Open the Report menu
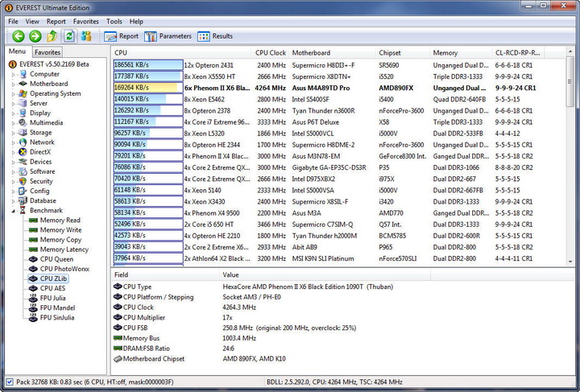Viewport: 580px width, 392px height. click(x=56, y=22)
